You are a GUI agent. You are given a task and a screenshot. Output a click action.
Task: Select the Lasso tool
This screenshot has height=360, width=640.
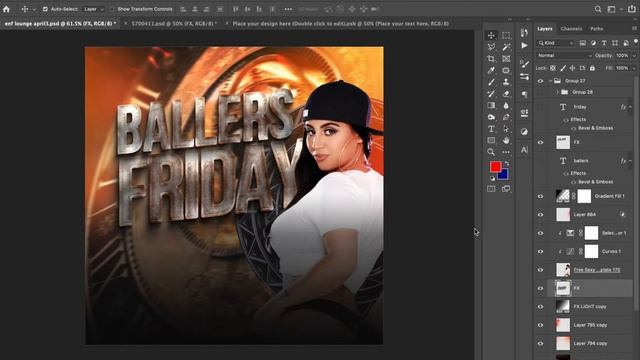coord(491,47)
